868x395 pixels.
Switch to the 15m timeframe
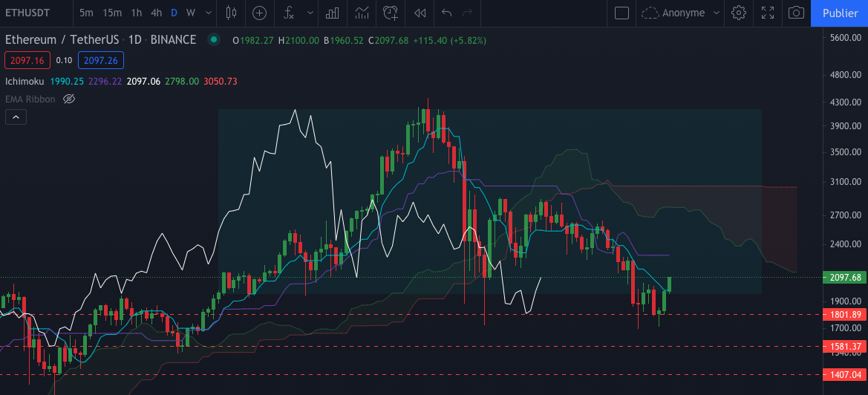[x=112, y=13]
